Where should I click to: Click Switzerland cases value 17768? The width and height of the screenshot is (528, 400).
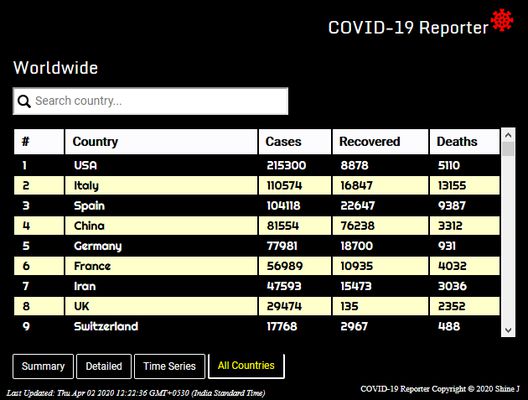click(x=282, y=326)
